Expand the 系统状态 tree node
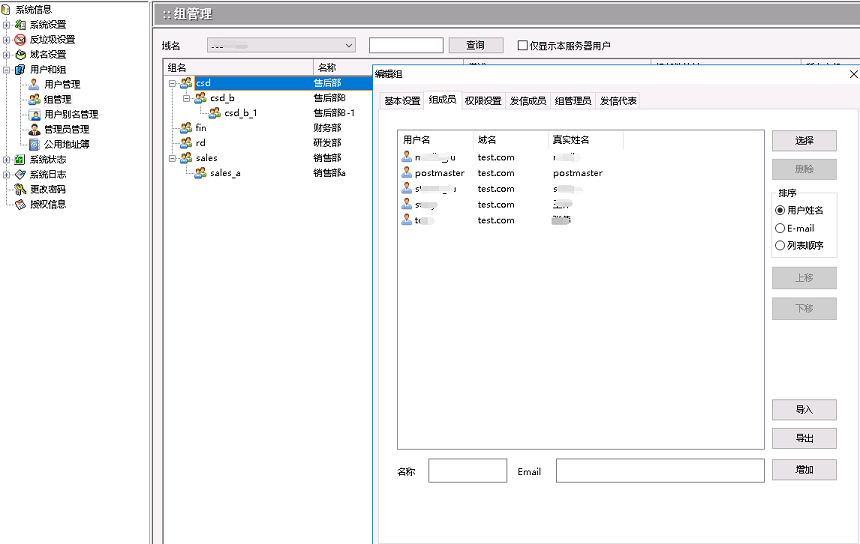 click(x=7, y=160)
